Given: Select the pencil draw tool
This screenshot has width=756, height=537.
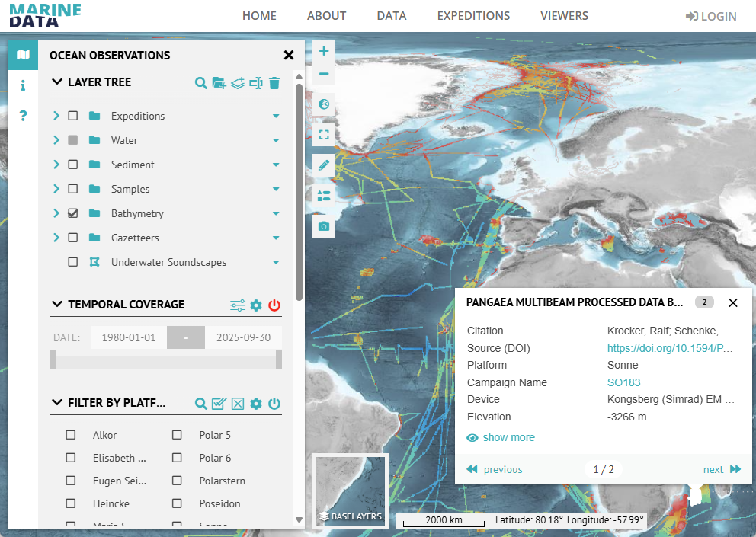Looking at the screenshot, I should pos(324,165).
